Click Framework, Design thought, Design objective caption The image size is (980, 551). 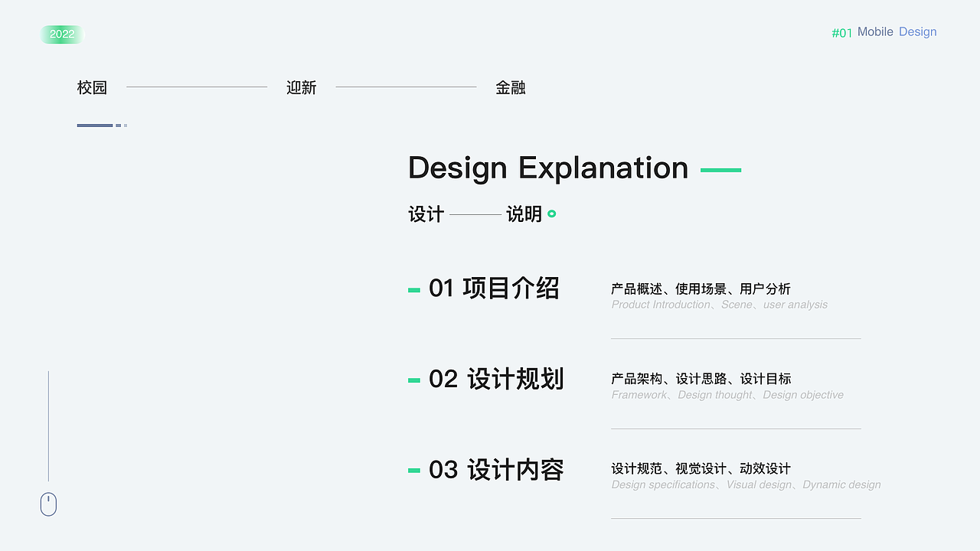[727, 395]
